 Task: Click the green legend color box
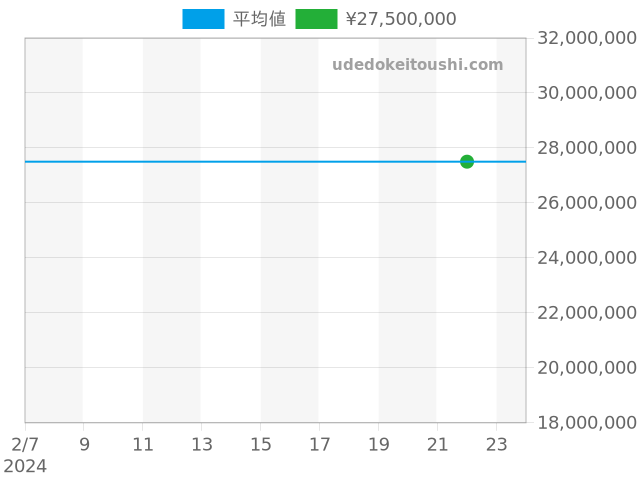316,19
